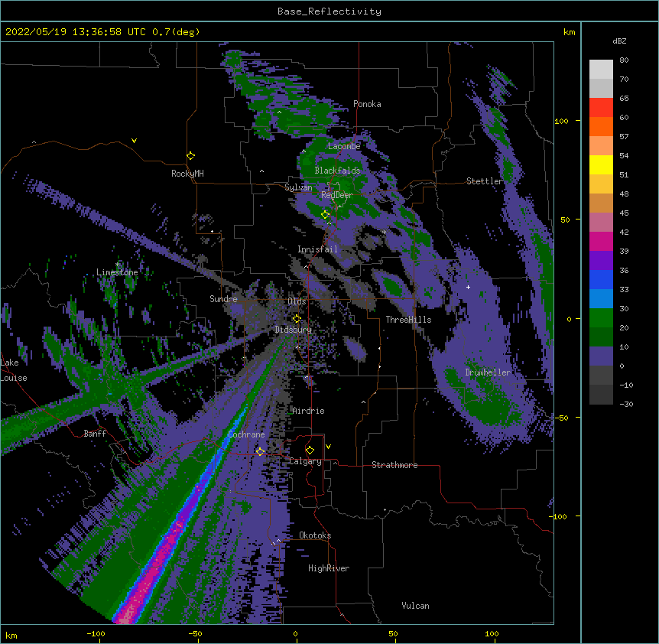This screenshot has height=644, width=659.
Task: Select the orange 60-57 dBZ legend swatch
Action: pyautogui.click(x=601, y=127)
